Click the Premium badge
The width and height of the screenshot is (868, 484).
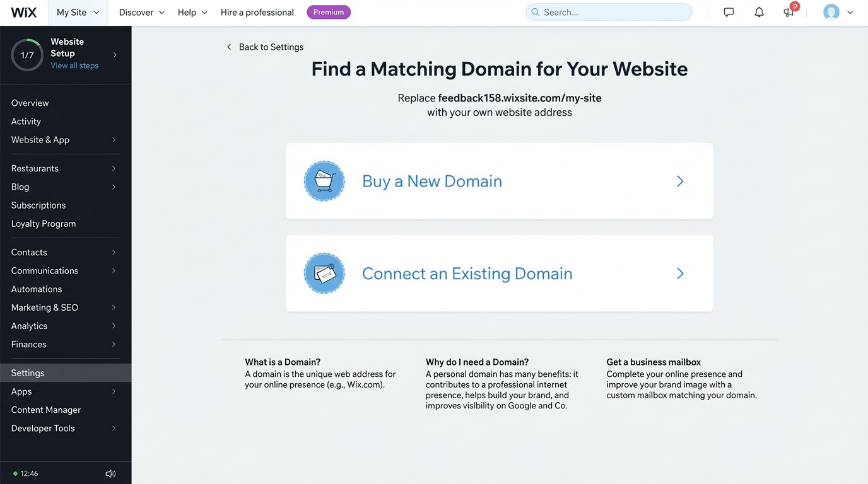(329, 11)
